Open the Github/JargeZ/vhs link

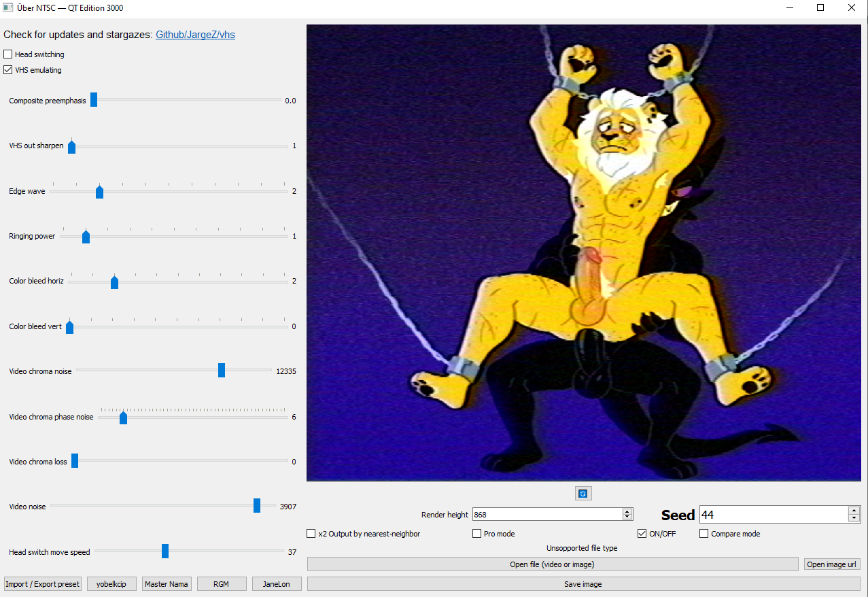point(195,35)
